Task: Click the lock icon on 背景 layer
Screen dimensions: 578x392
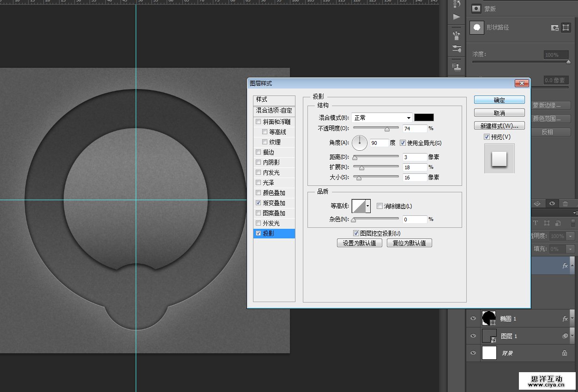Action: (x=564, y=353)
